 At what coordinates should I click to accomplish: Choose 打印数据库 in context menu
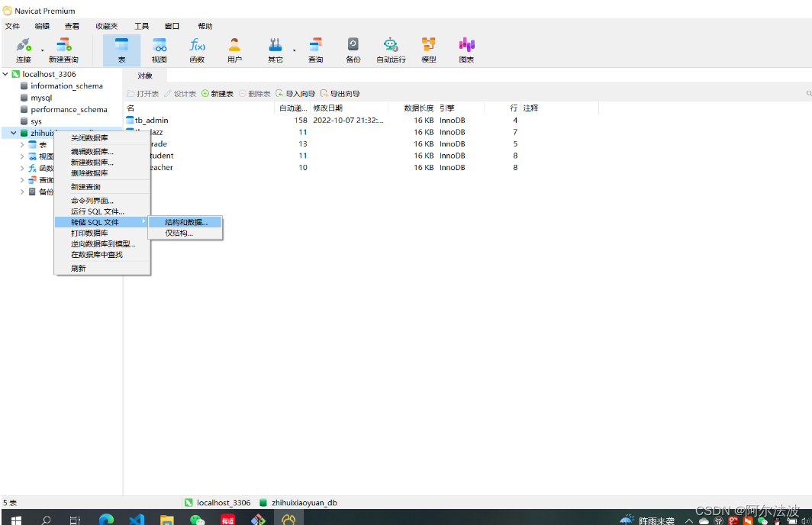pyautogui.click(x=102, y=233)
